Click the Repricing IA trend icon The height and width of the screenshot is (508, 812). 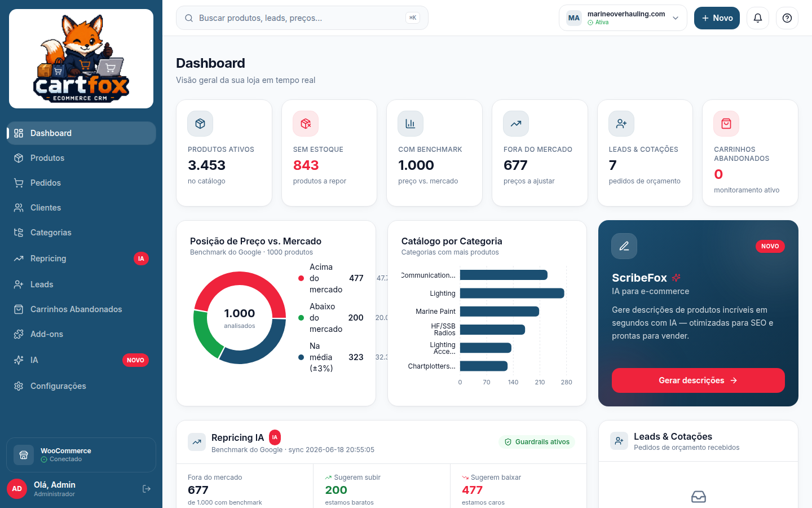(x=197, y=442)
